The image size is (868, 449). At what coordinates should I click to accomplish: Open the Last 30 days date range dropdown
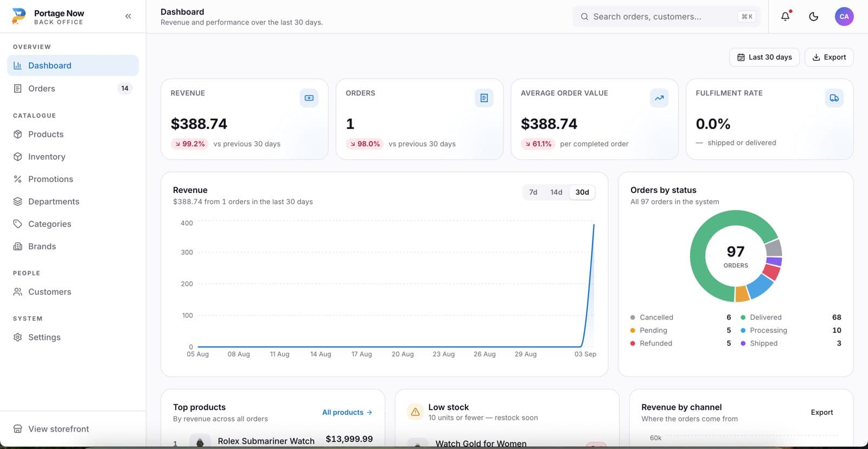764,57
